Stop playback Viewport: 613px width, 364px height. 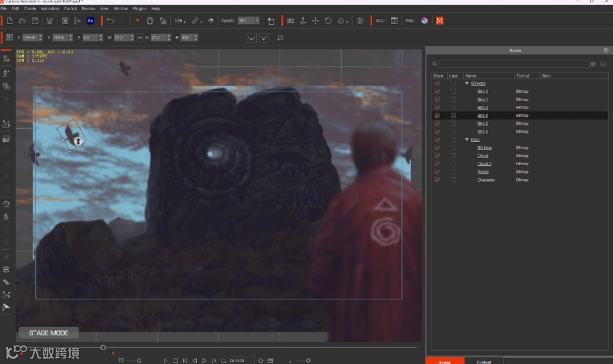tap(175, 360)
